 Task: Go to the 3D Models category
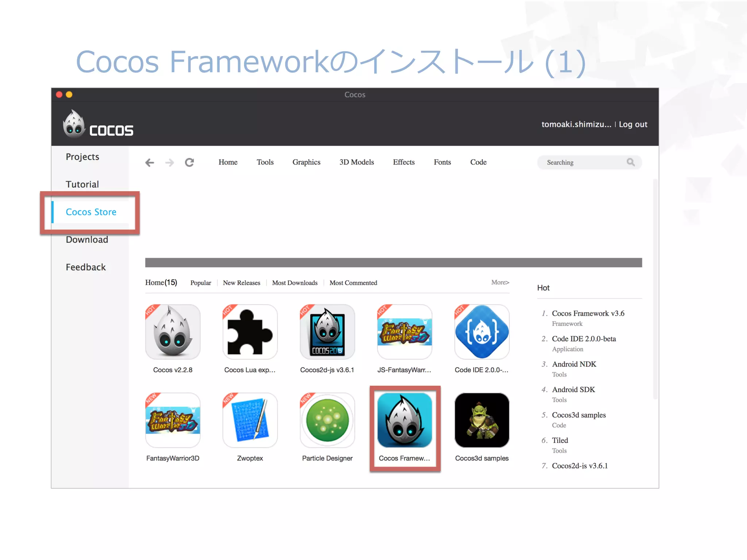click(357, 162)
